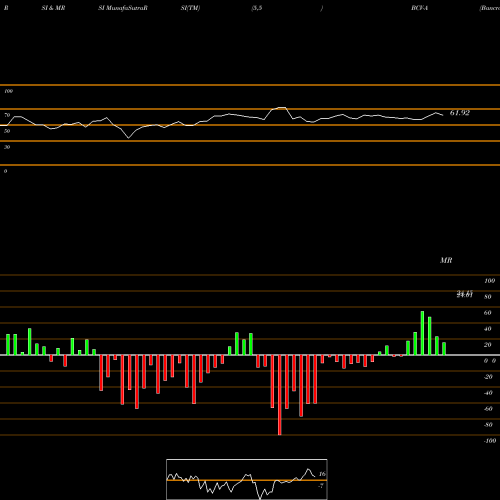Click the -80 label on MR axis
The height and width of the screenshot is (500, 500).
pyautogui.click(x=488, y=425)
